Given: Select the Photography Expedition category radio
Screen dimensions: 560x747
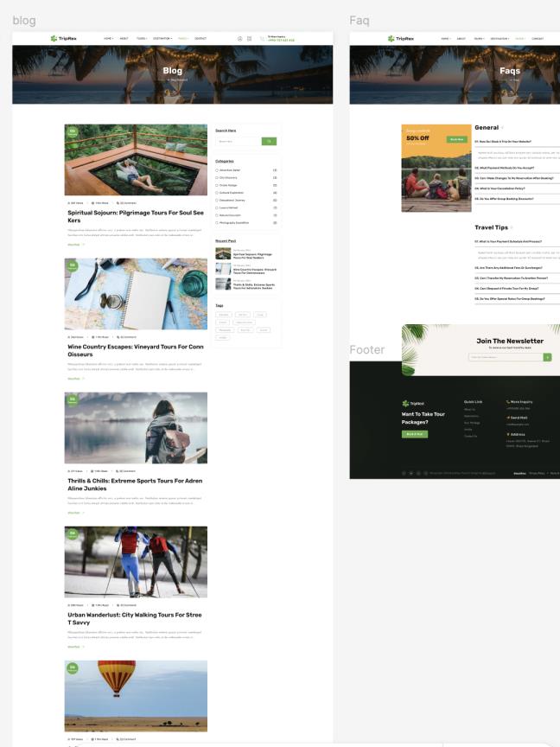Looking at the screenshot, I should (x=217, y=222).
